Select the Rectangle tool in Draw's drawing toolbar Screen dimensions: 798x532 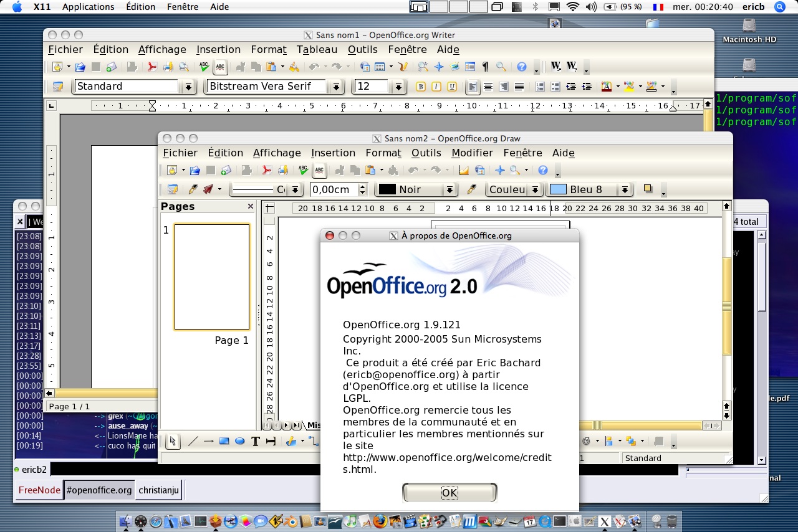tap(224, 442)
